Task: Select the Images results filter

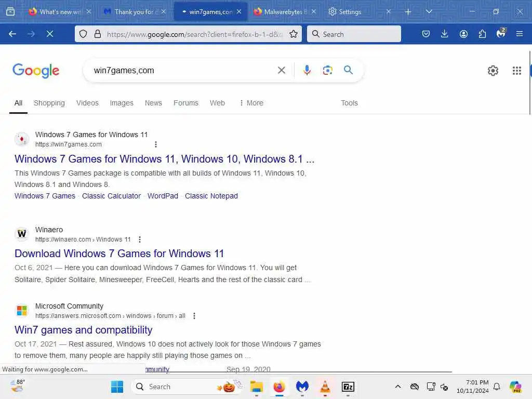Action: coord(122,103)
